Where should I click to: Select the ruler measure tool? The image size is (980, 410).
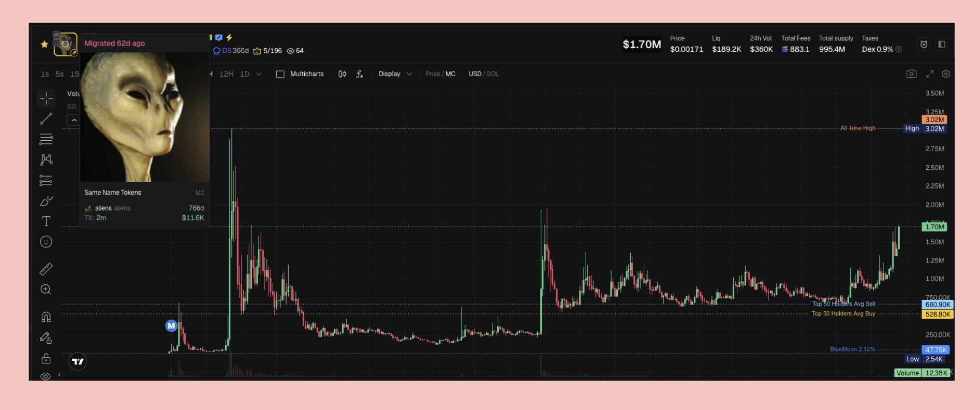click(x=46, y=269)
